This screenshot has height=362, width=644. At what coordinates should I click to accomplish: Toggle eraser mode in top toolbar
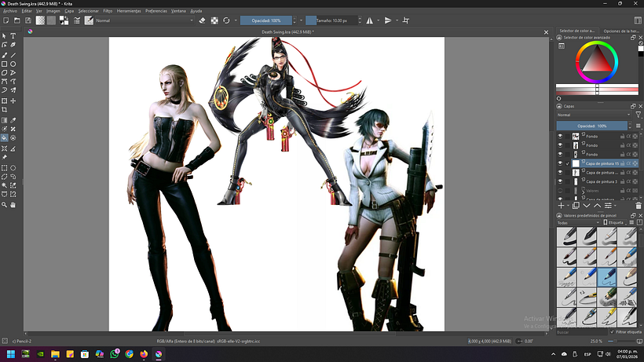[202, 20]
